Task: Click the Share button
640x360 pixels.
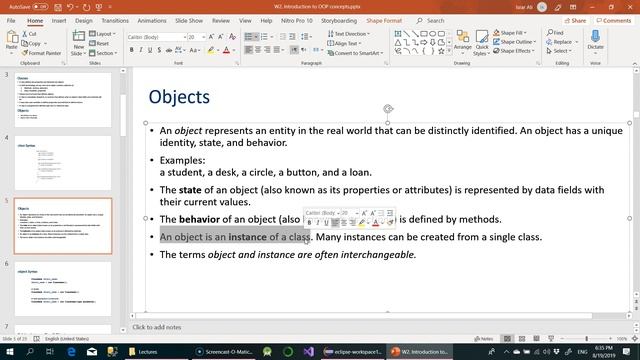Action: pyautogui.click(x=575, y=20)
